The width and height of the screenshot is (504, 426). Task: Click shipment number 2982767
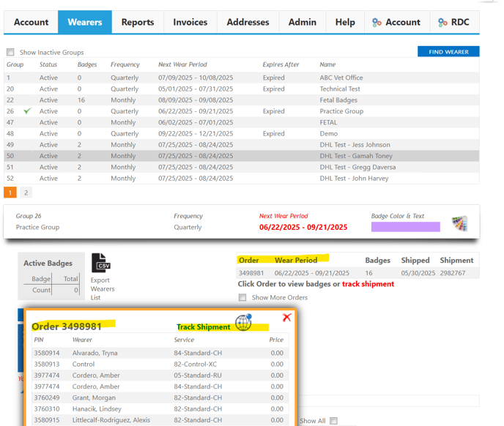[453, 273]
